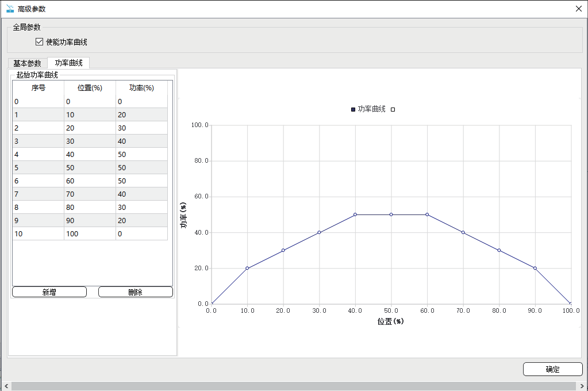Click the empty square legend marker
Screen dimensions: 588x391
tap(393, 109)
